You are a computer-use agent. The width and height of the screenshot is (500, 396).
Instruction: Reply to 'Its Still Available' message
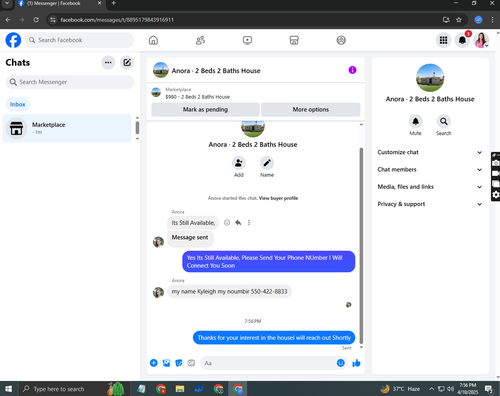tap(238, 223)
